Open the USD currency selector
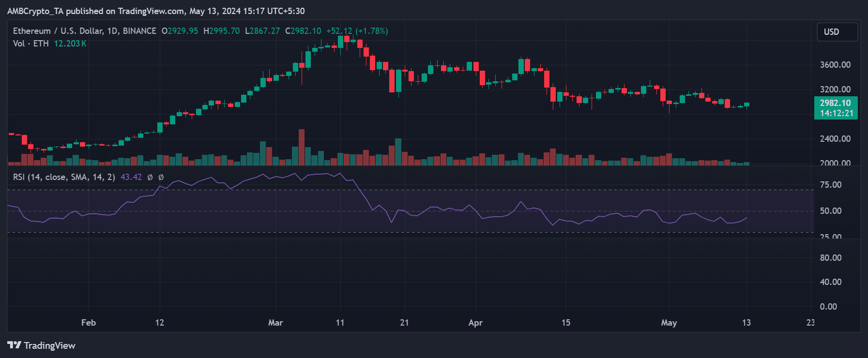868x358 pixels. click(x=837, y=32)
